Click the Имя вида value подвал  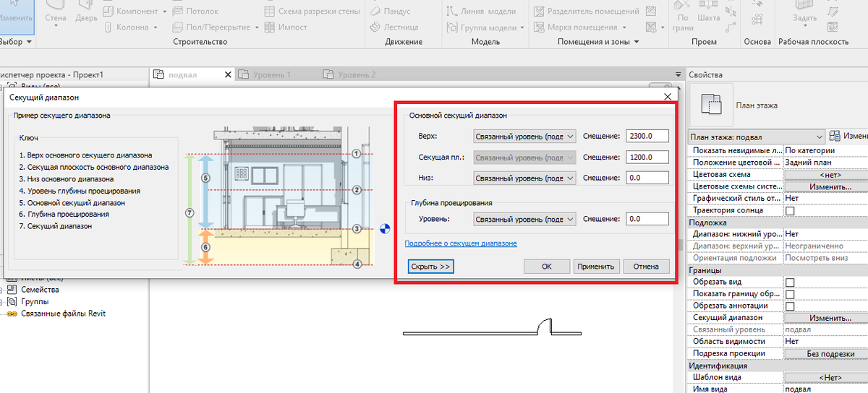pos(826,389)
